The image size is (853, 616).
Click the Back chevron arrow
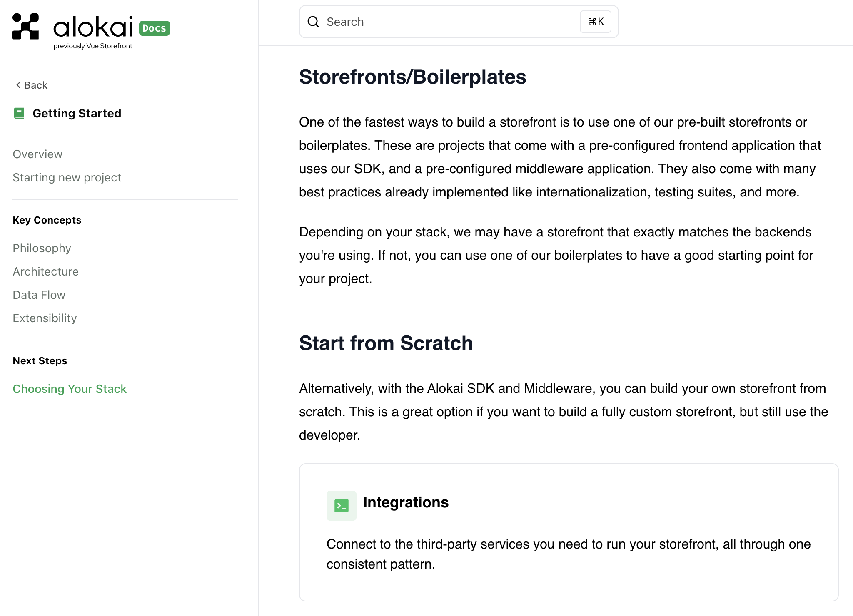pyautogui.click(x=18, y=85)
